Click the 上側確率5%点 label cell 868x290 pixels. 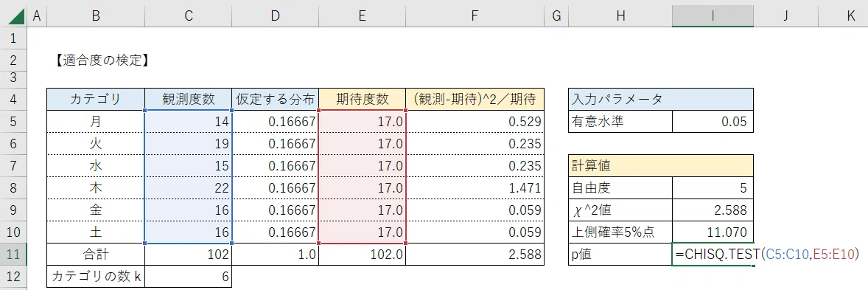point(620,232)
